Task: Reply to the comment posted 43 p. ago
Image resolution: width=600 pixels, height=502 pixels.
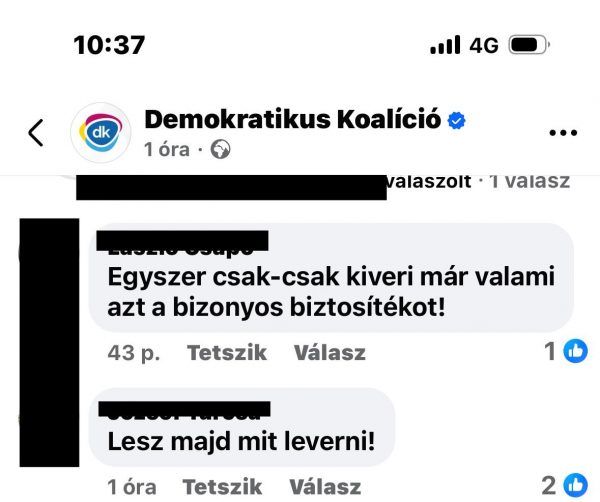Action: 329,352
